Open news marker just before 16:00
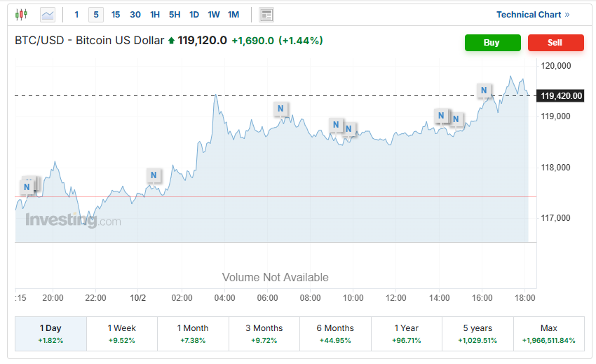This screenshot has height=364, width=596. [x=456, y=119]
